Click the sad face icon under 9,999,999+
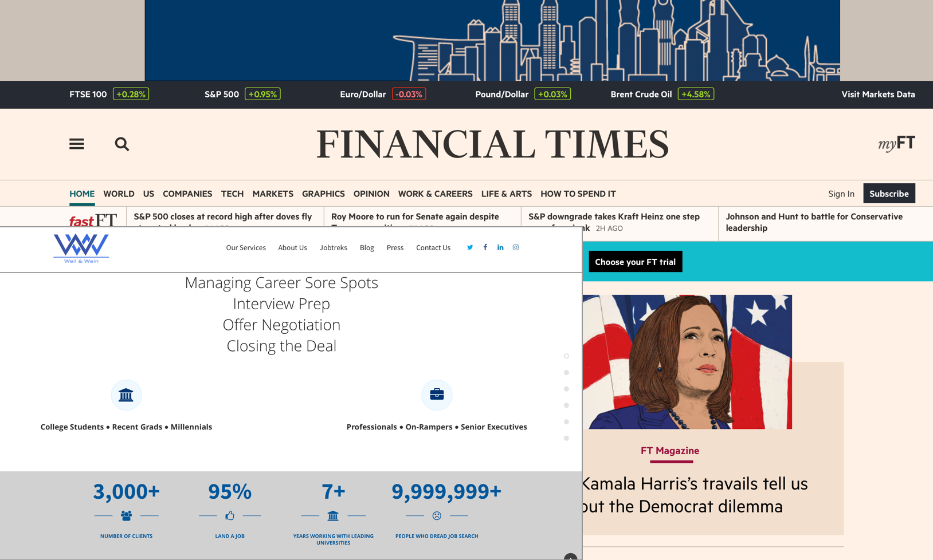The image size is (933, 560). click(437, 516)
